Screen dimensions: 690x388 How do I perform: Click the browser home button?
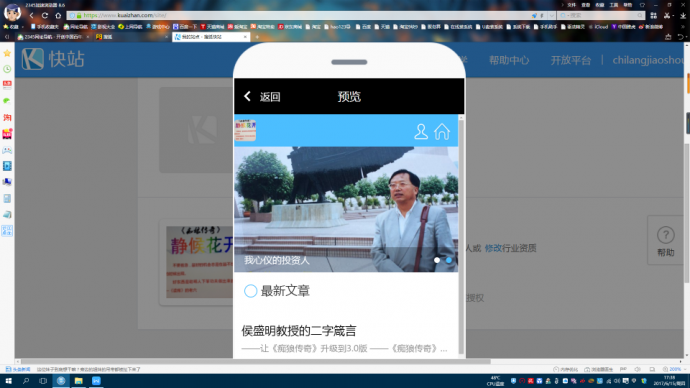(58, 15)
